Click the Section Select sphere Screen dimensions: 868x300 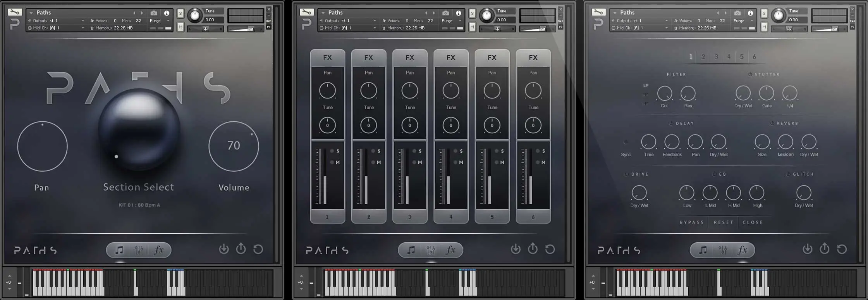[139, 130]
